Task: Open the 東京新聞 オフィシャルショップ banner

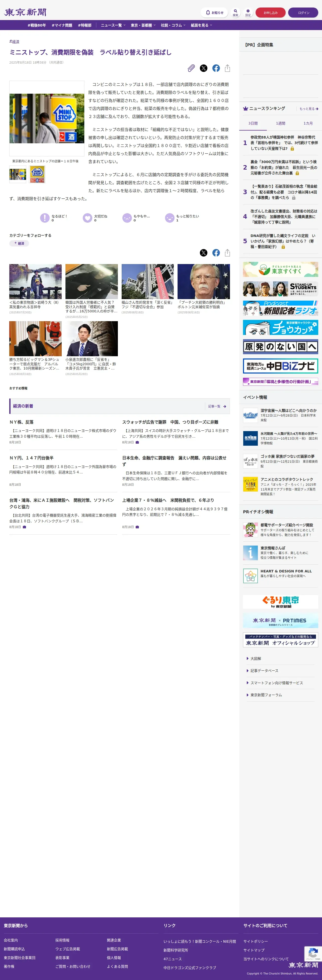Action: pyautogui.click(x=280, y=640)
